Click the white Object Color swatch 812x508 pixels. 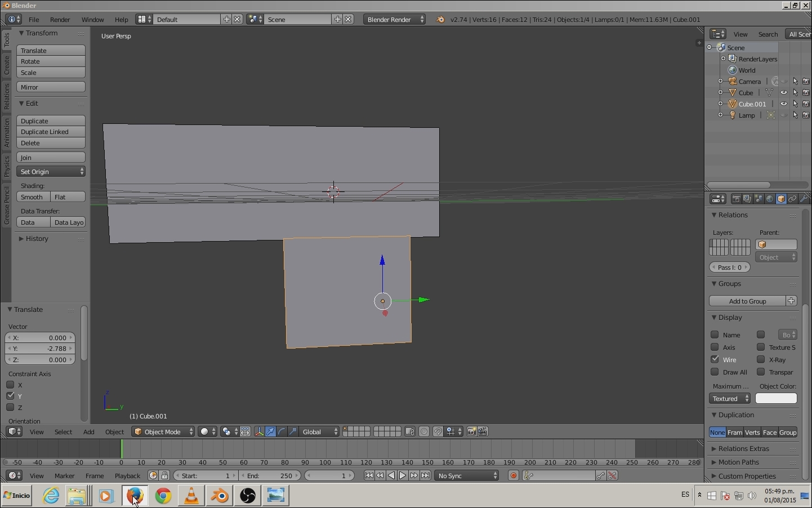[776, 399]
